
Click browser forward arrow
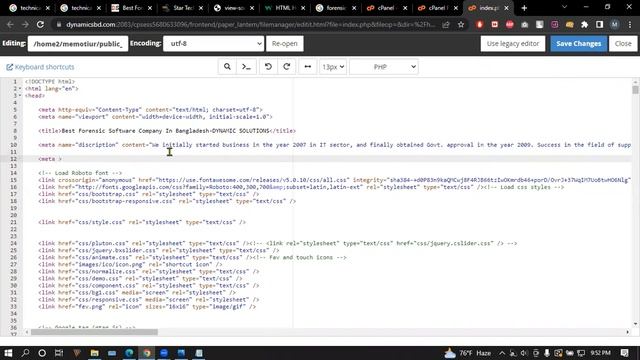25,24
